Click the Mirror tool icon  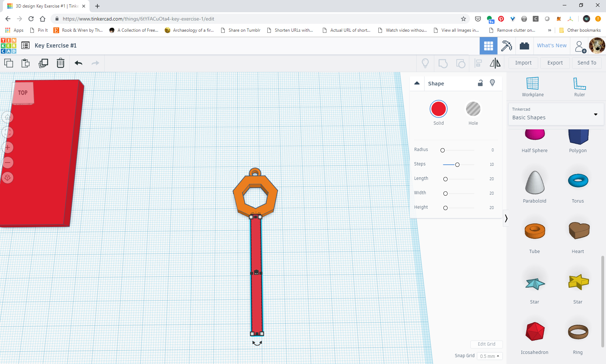click(x=495, y=63)
